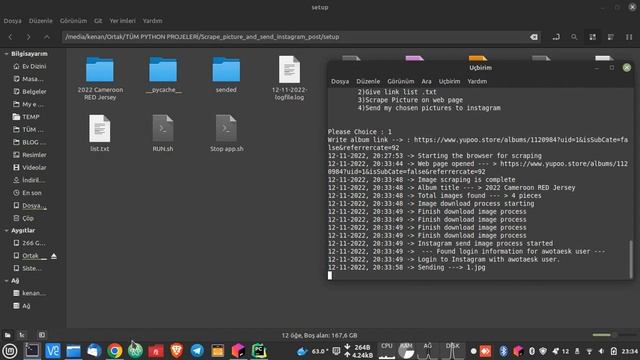Eject the Ortak drive

pos(53,256)
